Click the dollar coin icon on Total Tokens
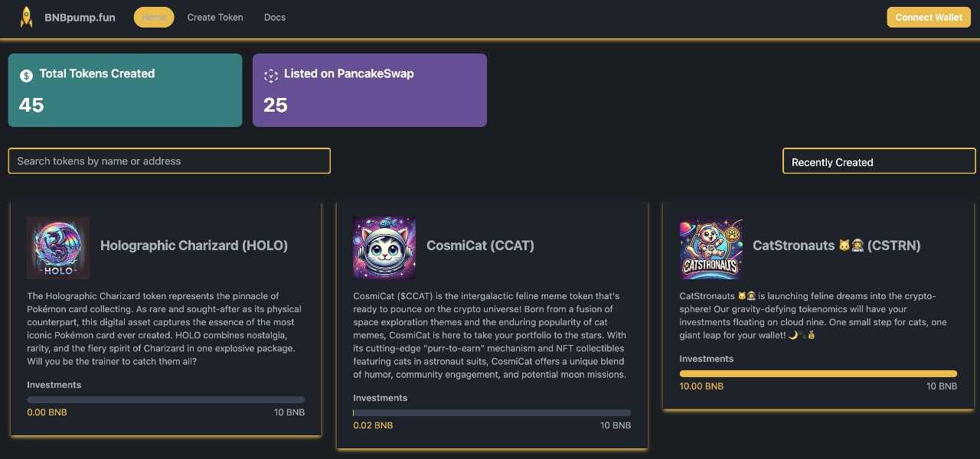Screen dimensions: 980x459 pyautogui.click(x=26, y=75)
